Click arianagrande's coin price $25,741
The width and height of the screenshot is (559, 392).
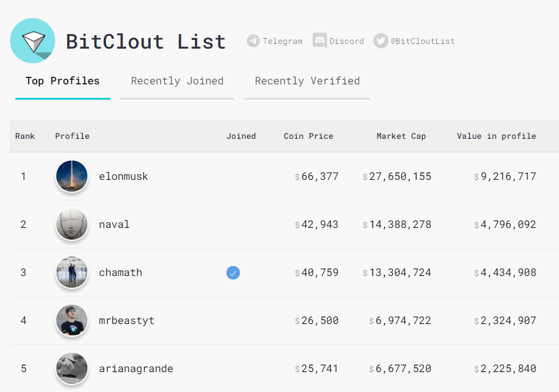(x=317, y=369)
